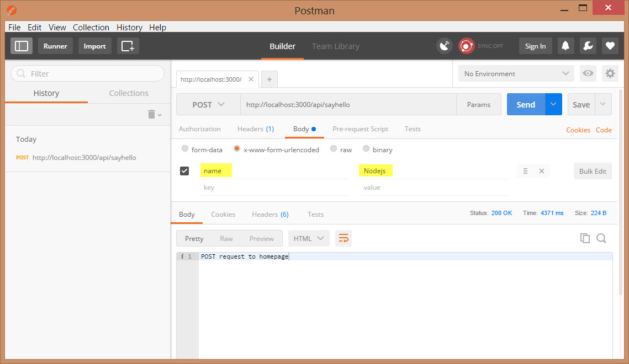Screen dimensions: 629x364
Task: Open the response Cookies tab
Action: coord(223,214)
